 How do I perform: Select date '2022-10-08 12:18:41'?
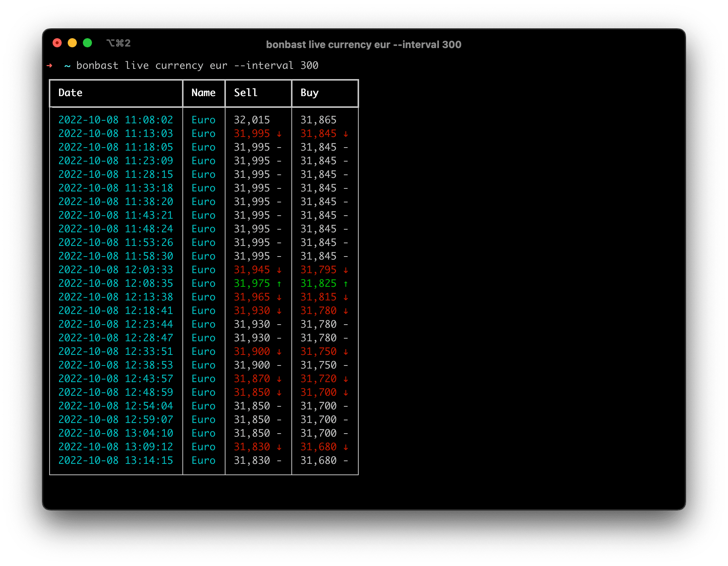(x=116, y=311)
